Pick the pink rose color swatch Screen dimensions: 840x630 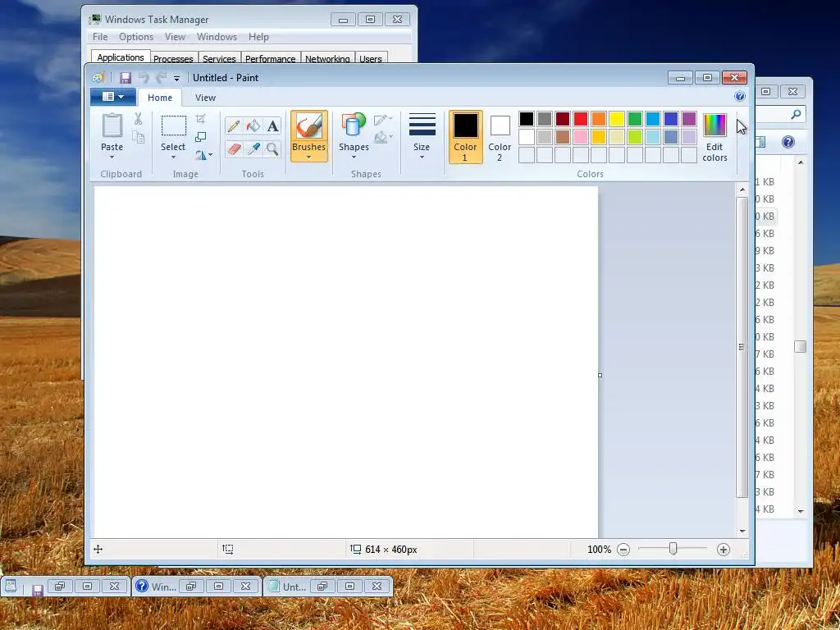tap(581, 137)
